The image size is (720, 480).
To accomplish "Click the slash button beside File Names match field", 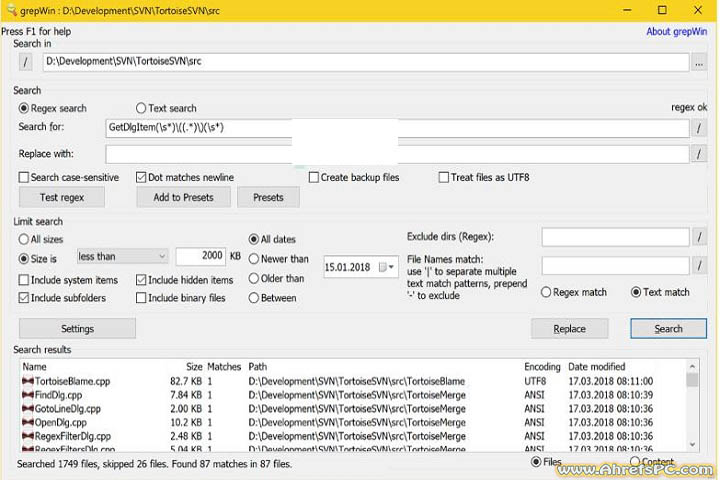I will tap(699, 265).
